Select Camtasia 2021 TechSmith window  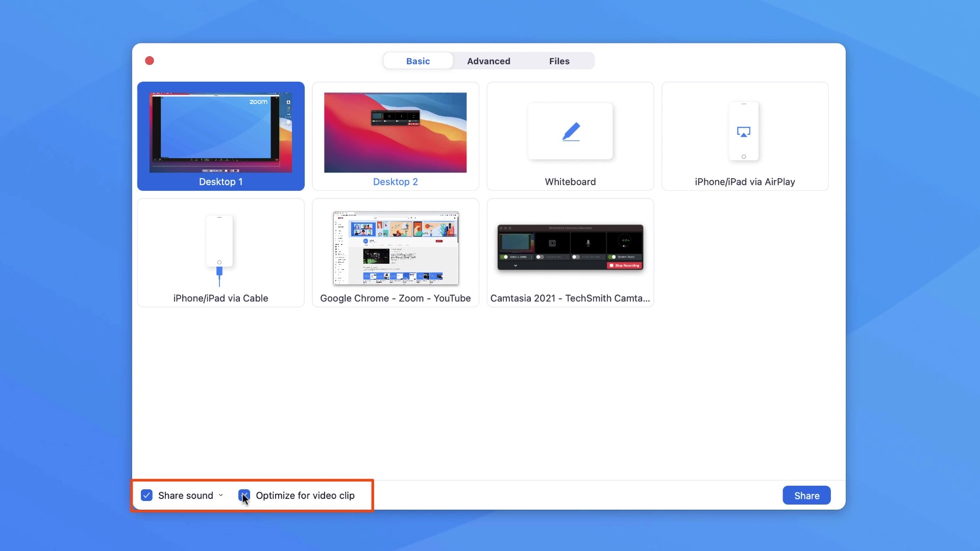[570, 253]
